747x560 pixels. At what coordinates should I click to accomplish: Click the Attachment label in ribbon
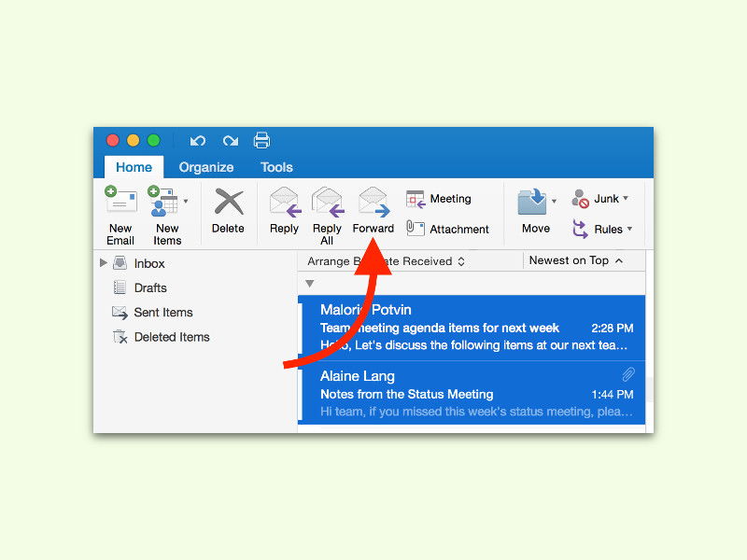pos(459,229)
